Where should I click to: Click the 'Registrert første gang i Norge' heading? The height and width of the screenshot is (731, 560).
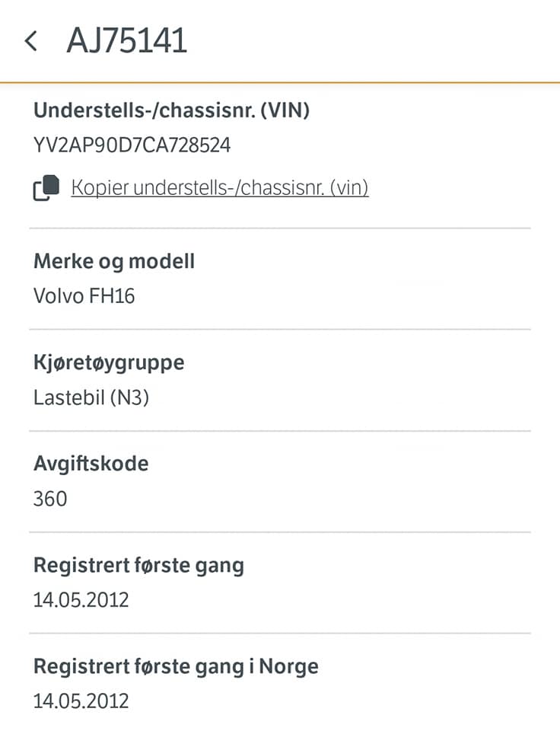[176, 666]
